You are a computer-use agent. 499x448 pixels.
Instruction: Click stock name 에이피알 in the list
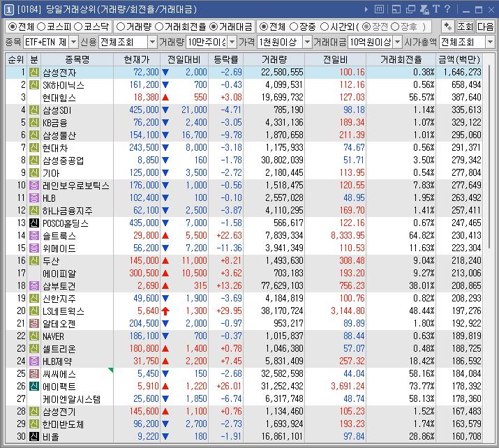coord(59,274)
